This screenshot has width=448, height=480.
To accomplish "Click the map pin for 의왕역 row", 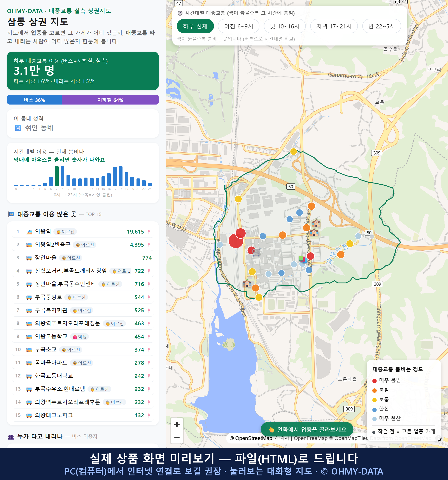I will click(149, 232).
